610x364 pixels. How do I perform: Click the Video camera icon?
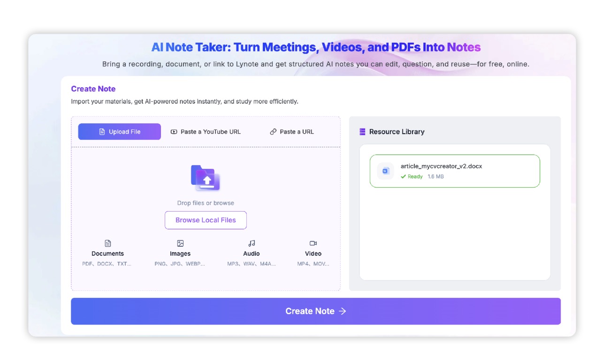(x=313, y=243)
